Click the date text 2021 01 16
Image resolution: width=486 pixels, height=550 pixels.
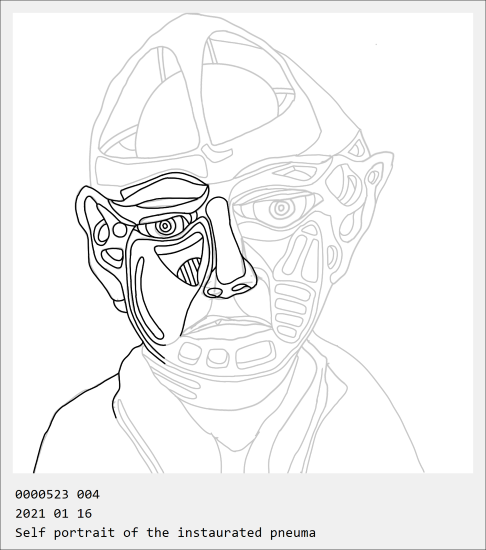point(53,514)
